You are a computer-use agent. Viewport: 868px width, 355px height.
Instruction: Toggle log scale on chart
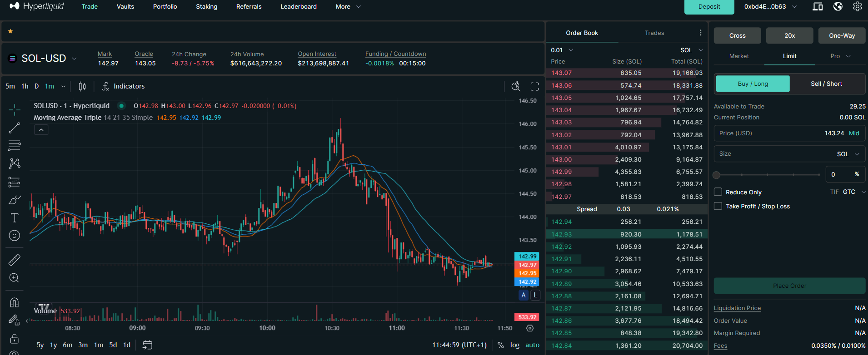[514, 345]
